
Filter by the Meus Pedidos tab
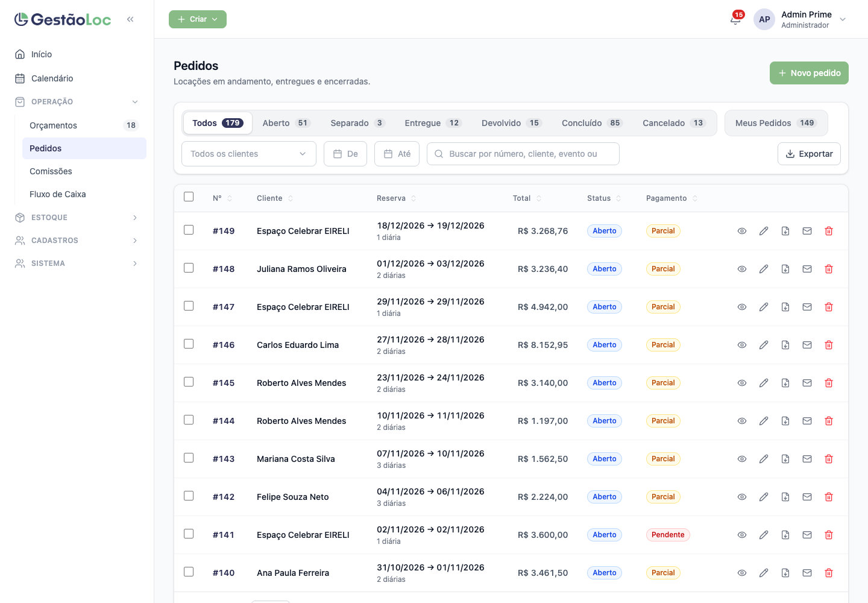click(x=776, y=123)
